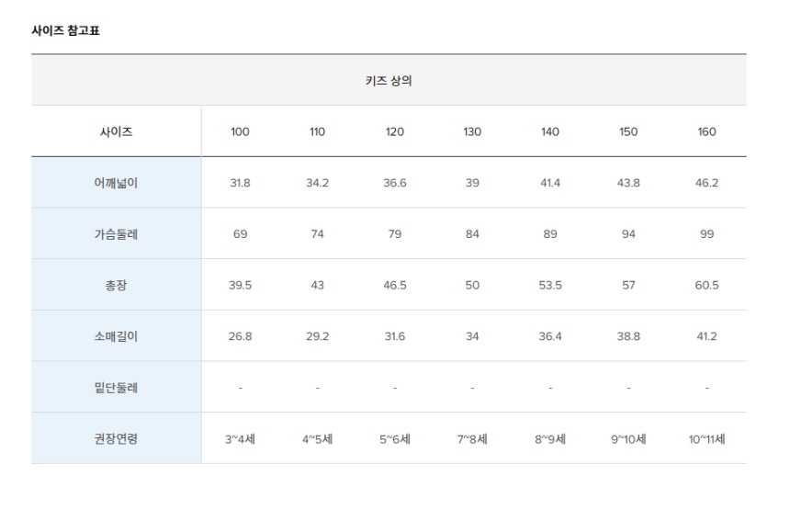Viewport: 790px width, 532px height.
Task: Select size 160 column header
Action: point(706,131)
